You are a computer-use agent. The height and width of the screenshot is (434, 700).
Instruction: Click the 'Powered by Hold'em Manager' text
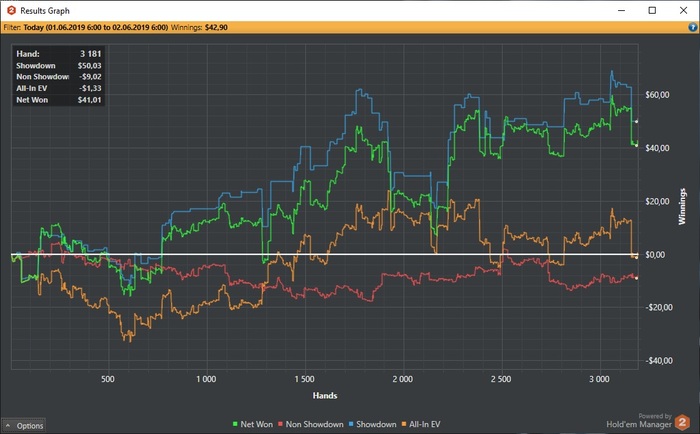[639, 421]
